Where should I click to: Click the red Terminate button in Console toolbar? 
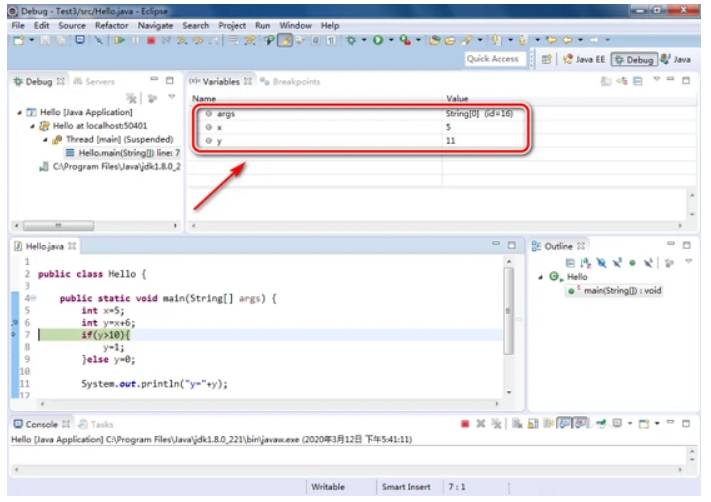[465, 424]
